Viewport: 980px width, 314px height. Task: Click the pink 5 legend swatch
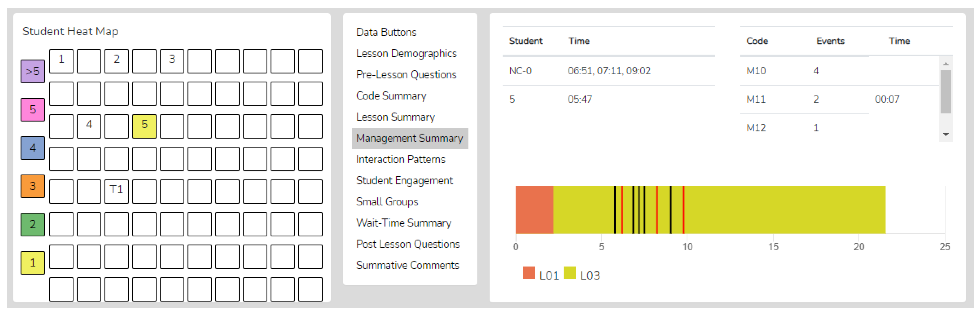click(x=33, y=110)
